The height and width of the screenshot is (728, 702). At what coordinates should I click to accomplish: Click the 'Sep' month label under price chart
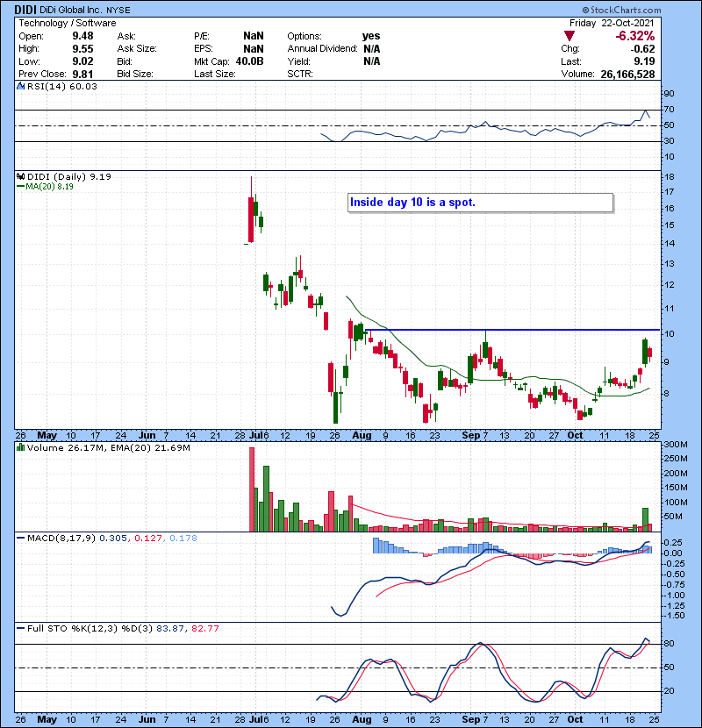[471, 436]
